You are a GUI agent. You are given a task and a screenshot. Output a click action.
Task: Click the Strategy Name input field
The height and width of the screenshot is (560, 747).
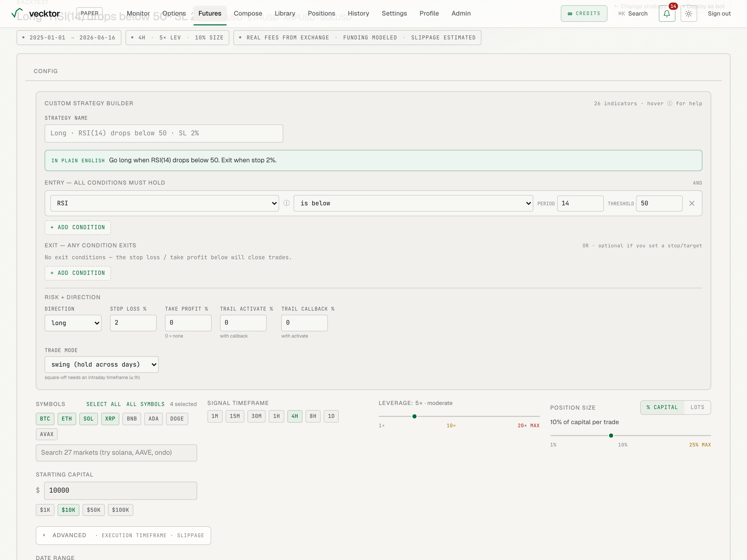[x=164, y=133]
